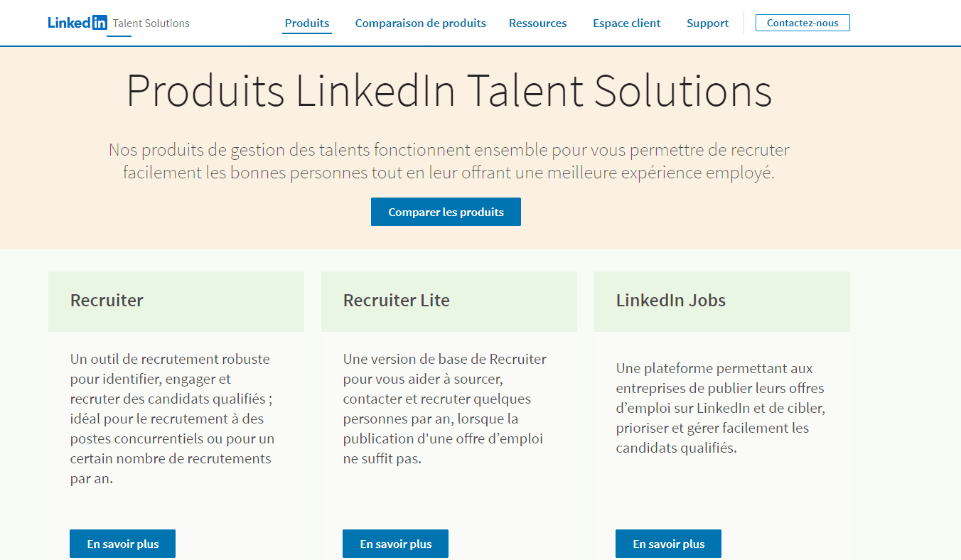
Task: Select the Recruiter Lite card heading
Action: (x=396, y=301)
